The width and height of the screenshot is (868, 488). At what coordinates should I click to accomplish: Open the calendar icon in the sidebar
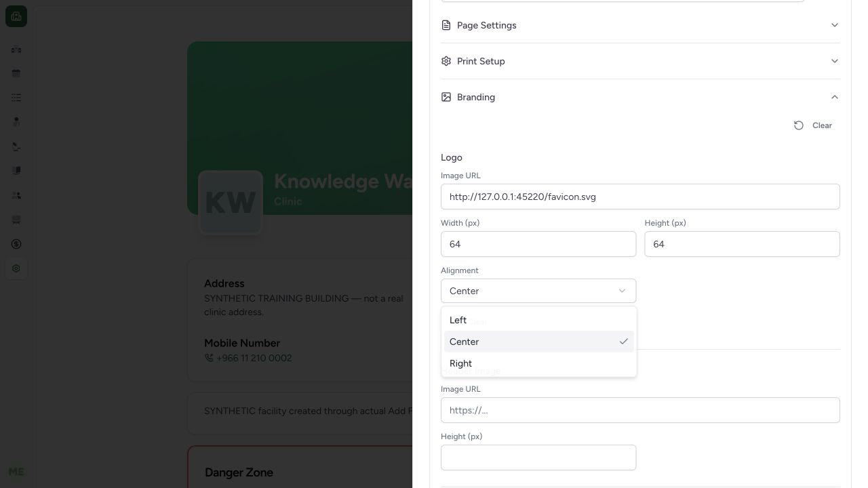[16, 73]
